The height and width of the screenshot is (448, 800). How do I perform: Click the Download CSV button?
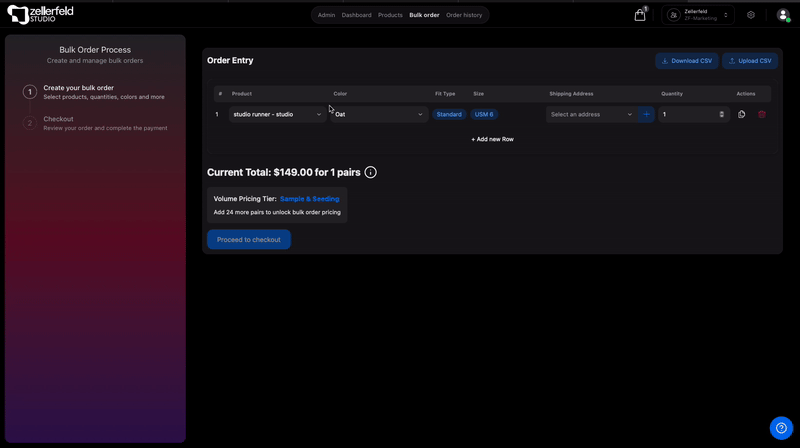pyautogui.click(x=687, y=61)
